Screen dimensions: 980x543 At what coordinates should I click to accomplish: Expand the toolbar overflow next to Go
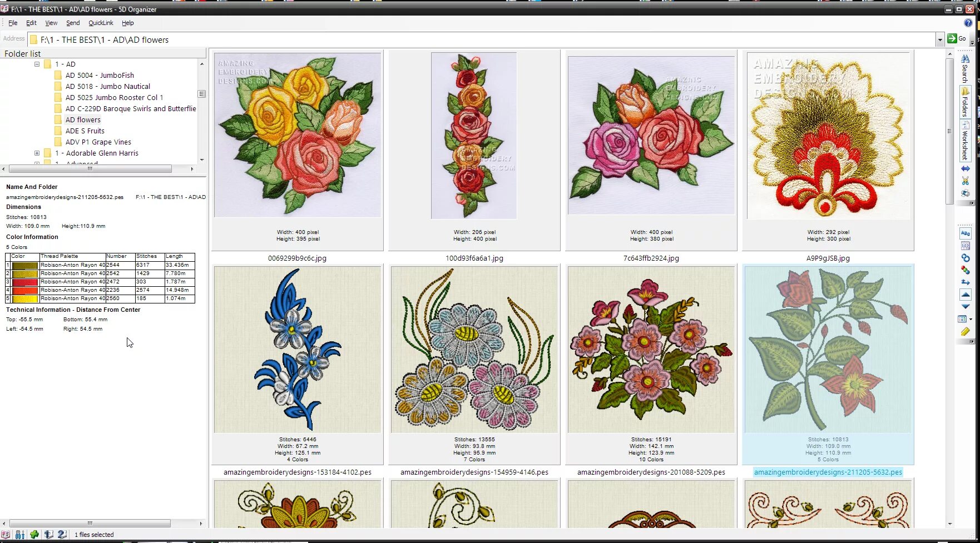point(972,42)
